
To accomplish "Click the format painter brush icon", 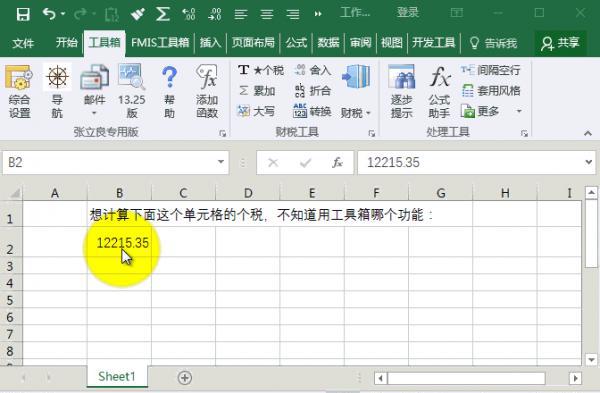I will pos(137,14).
